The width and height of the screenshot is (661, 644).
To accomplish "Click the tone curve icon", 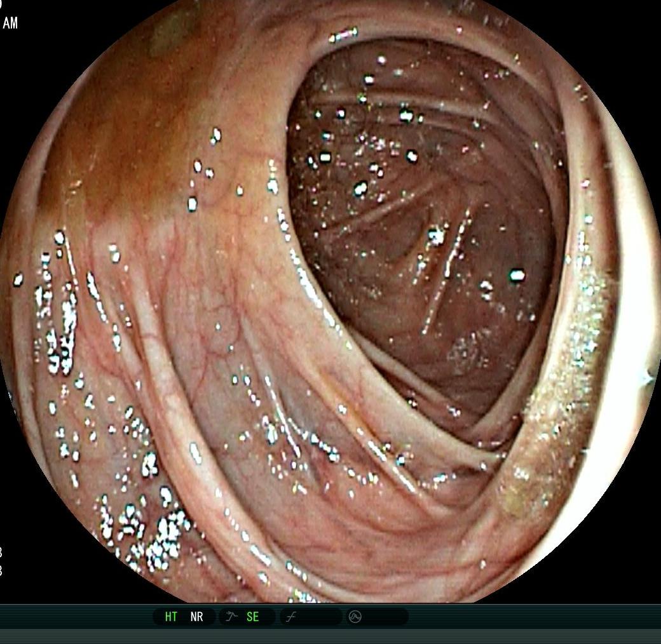I will [x=291, y=617].
